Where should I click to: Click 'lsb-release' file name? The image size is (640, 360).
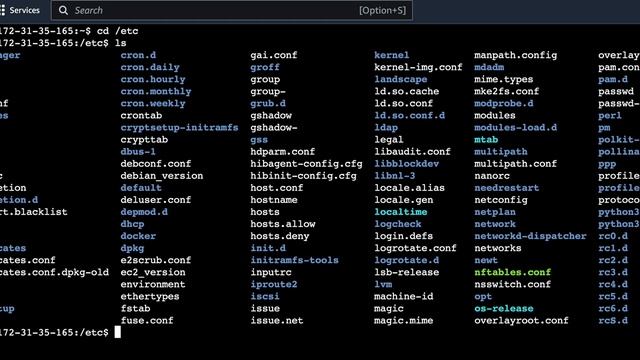tap(407, 272)
